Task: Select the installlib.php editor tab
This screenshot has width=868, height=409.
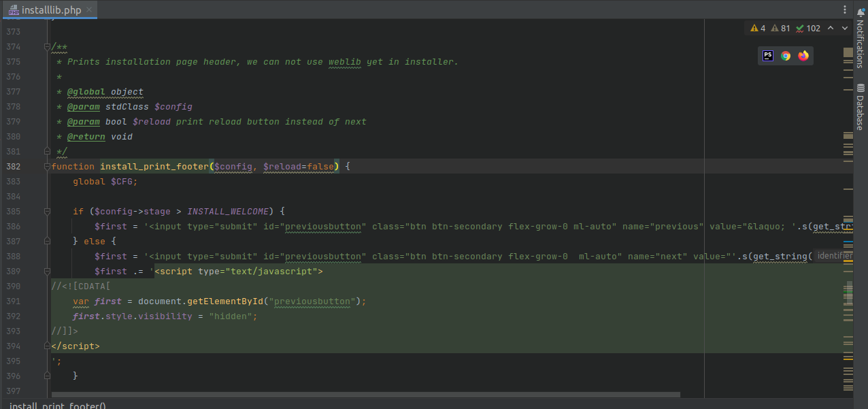Action: [x=51, y=10]
